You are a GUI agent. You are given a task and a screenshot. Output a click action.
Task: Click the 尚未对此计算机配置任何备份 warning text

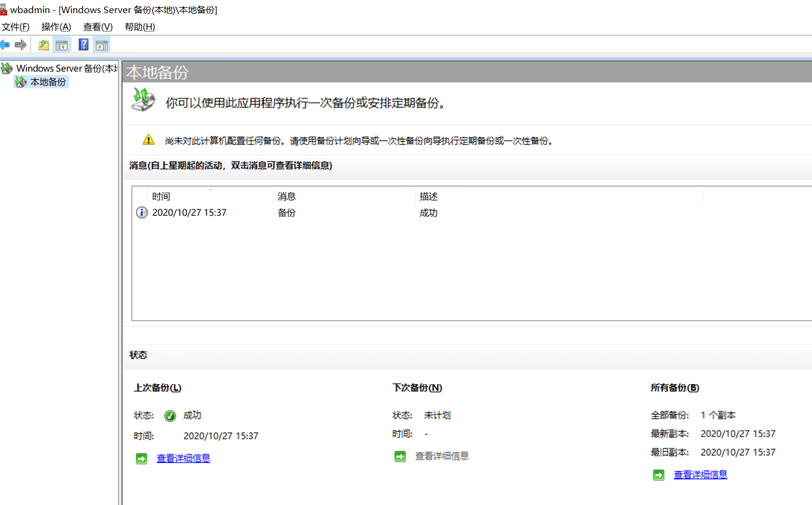(x=359, y=141)
